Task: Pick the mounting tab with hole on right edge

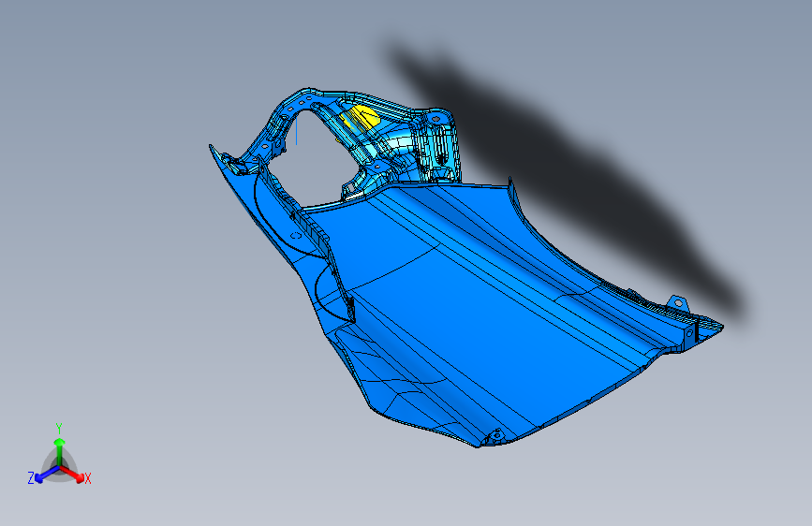Action: pos(677,303)
